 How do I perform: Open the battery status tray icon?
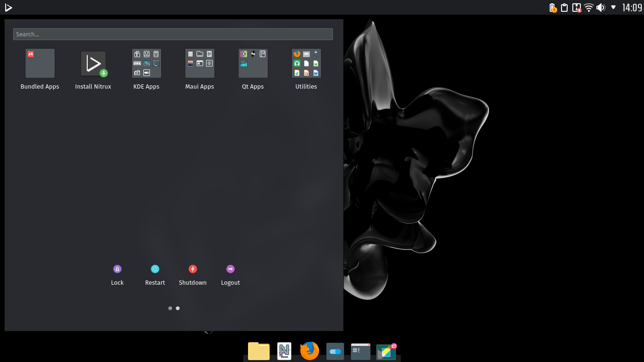tap(553, 8)
